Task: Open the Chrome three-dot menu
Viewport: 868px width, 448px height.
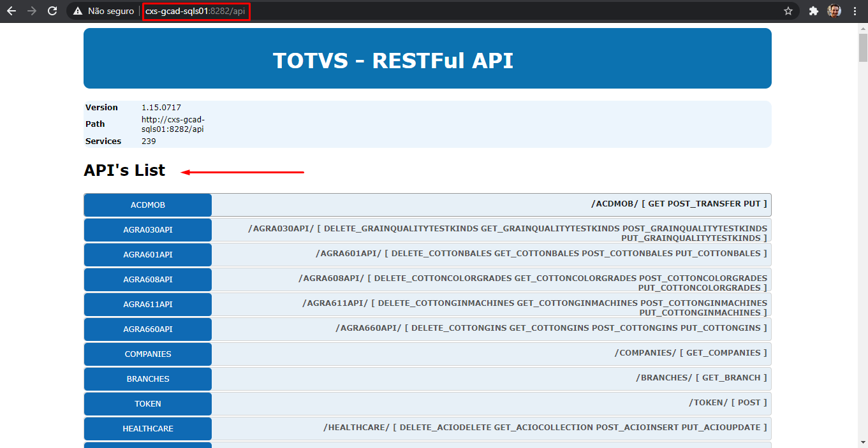Action: click(855, 11)
